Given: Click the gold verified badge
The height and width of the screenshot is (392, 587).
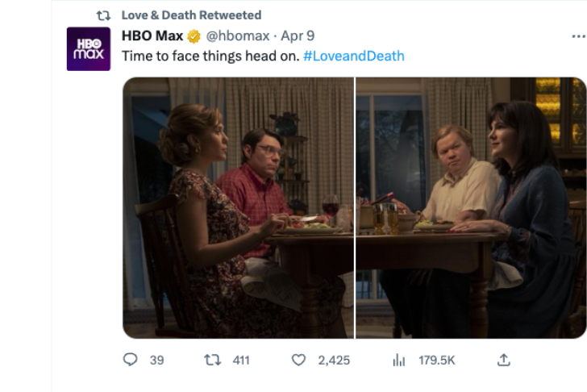Looking at the screenshot, I should pos(194,36).
